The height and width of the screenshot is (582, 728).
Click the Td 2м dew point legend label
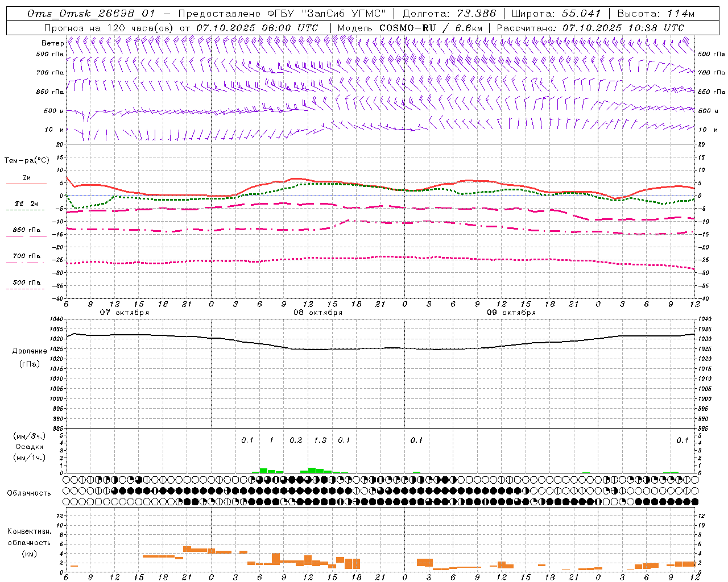coord(26,203)
